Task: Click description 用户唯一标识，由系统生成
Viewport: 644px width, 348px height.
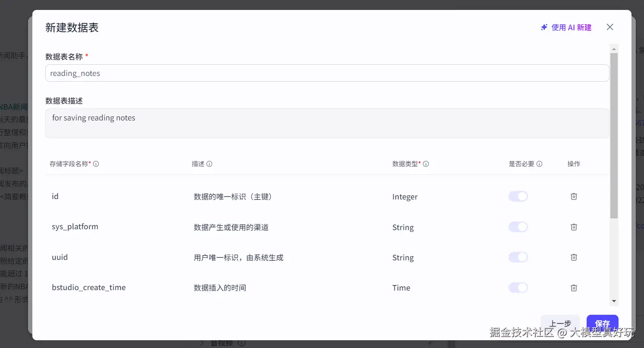Action: pyautogui.click(x=239, y=258)
